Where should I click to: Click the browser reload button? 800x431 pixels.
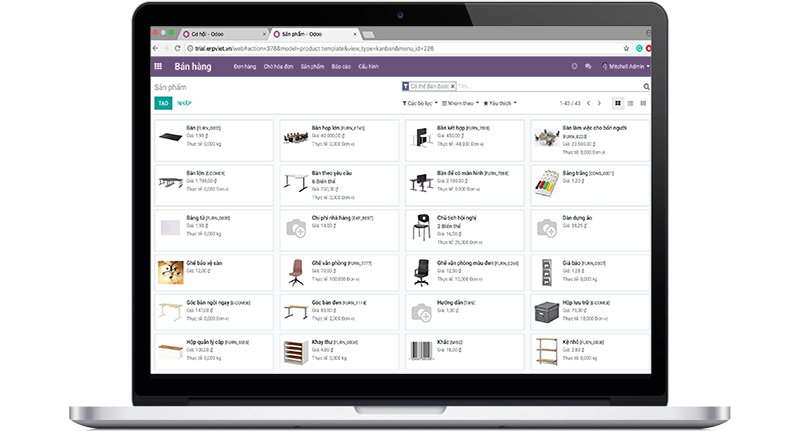(176, 48)
